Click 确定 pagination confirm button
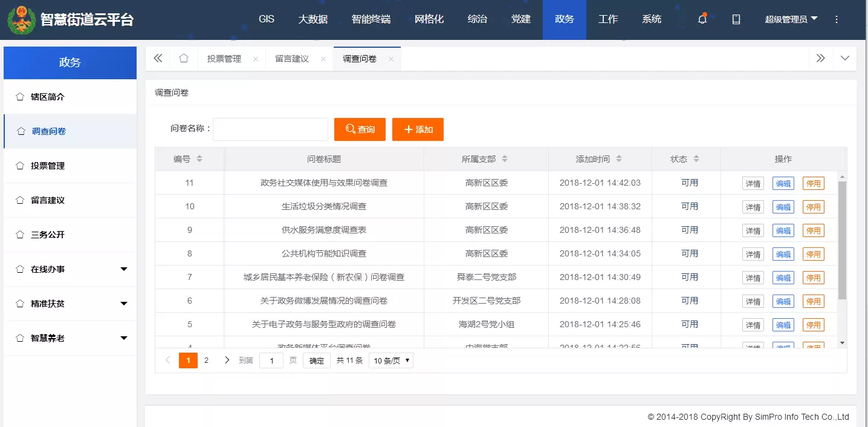 point(317,361)
